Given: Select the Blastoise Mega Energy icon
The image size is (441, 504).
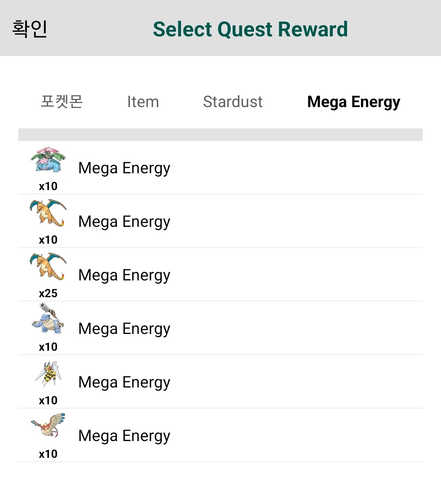Looking at the screenshot, I should [48, 318].
